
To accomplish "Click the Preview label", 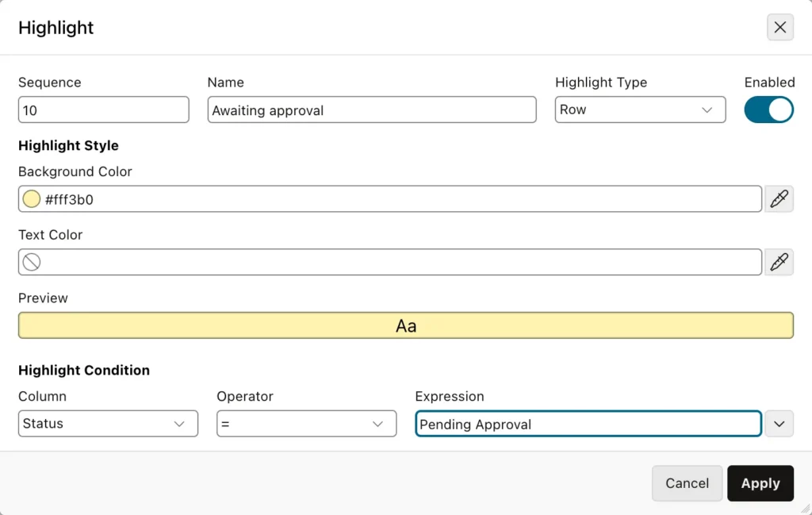I will click(43, 298).
